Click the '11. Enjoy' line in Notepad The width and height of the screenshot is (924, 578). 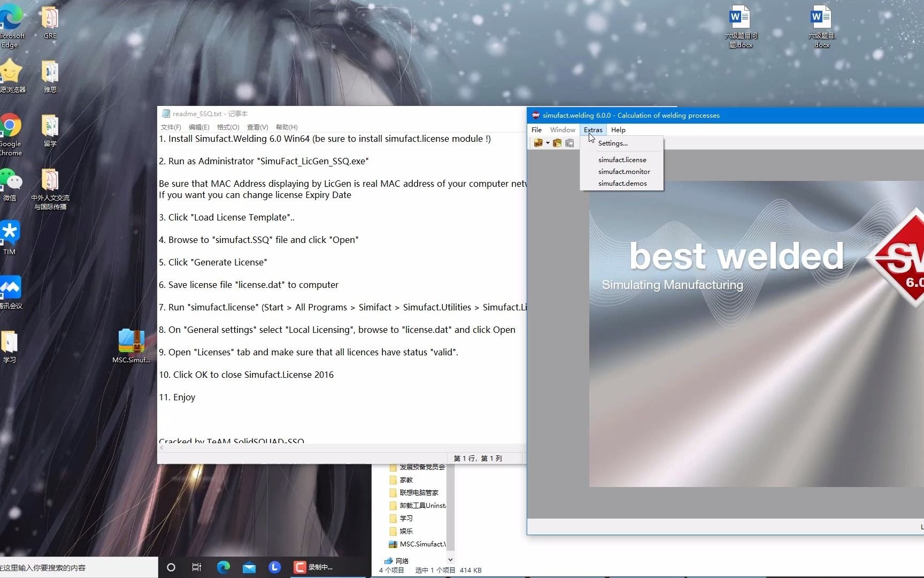[x=177, y=397]
